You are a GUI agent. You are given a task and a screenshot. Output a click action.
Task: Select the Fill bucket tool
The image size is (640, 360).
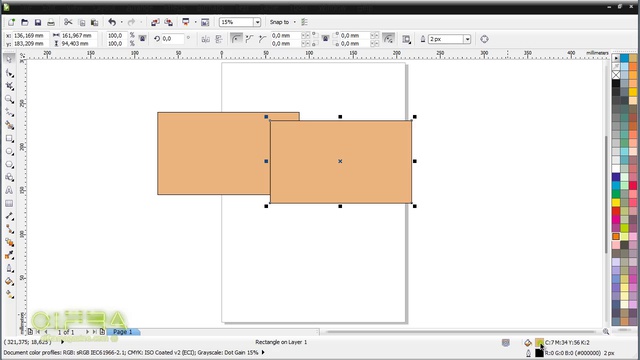click(9, 282)
